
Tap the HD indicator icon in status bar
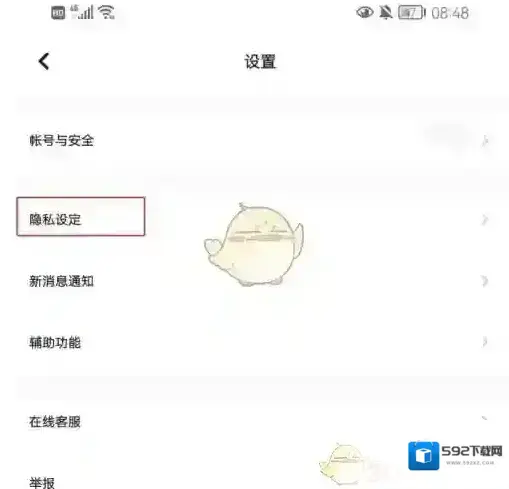(x=58, y=13)
